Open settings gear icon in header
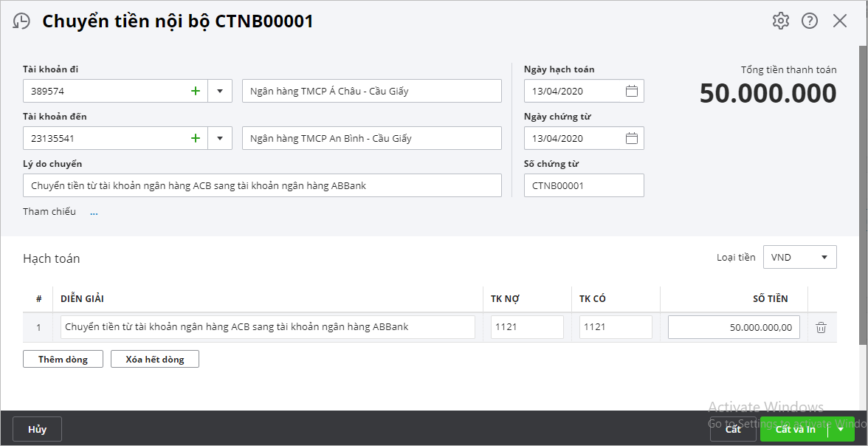This screenshot has width=868, height=446. pos(780,21)
